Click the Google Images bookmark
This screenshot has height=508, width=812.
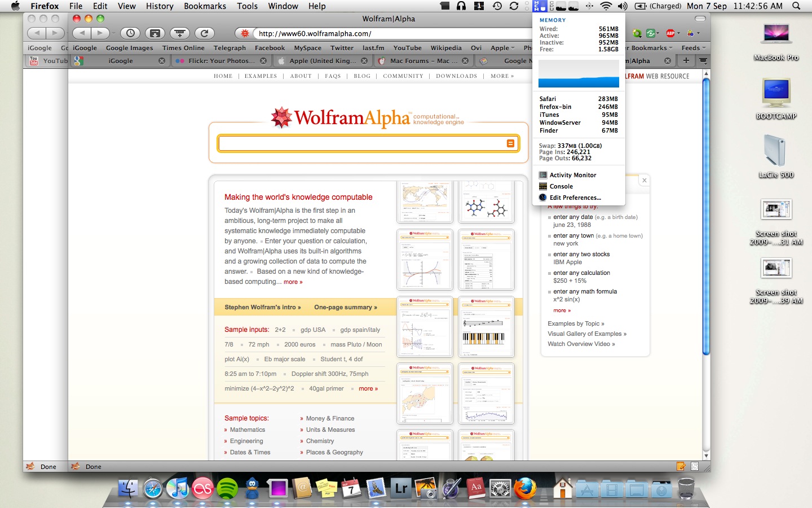[130, 48]
